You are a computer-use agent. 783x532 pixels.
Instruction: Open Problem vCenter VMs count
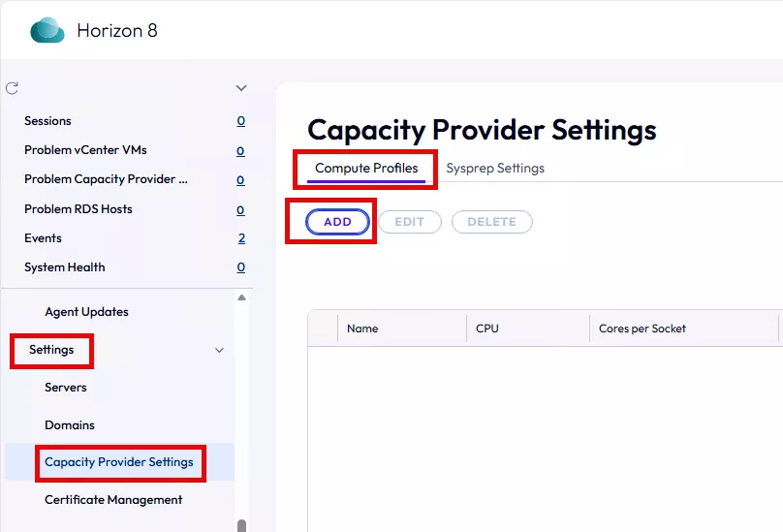pyautogui.click(x=241, y=151)
